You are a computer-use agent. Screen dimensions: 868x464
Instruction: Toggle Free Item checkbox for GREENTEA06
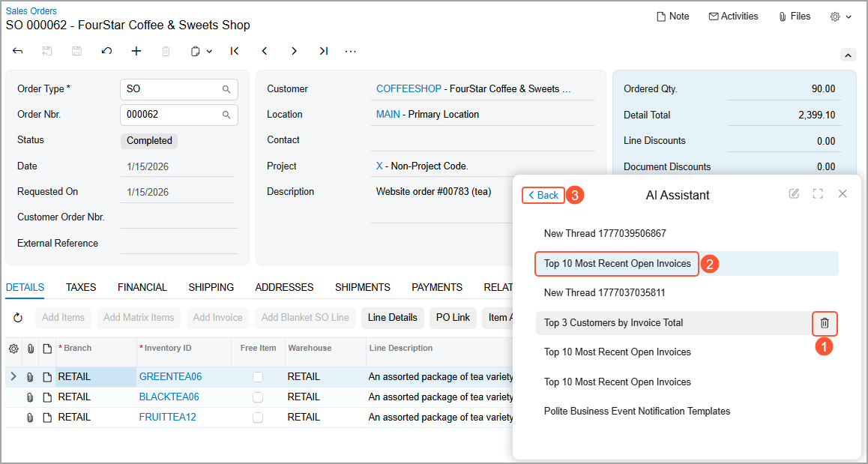pos(258,377)
